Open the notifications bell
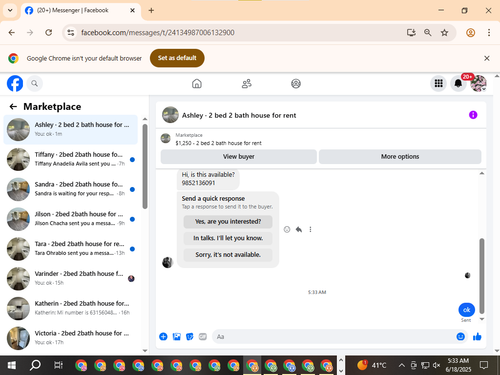 point(458,83)
